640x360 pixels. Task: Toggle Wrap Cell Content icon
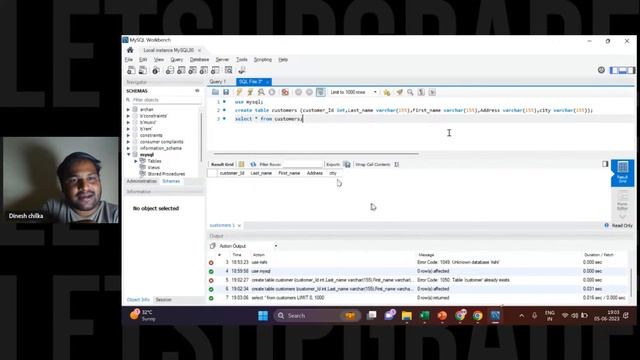click(x=397, y=164)
